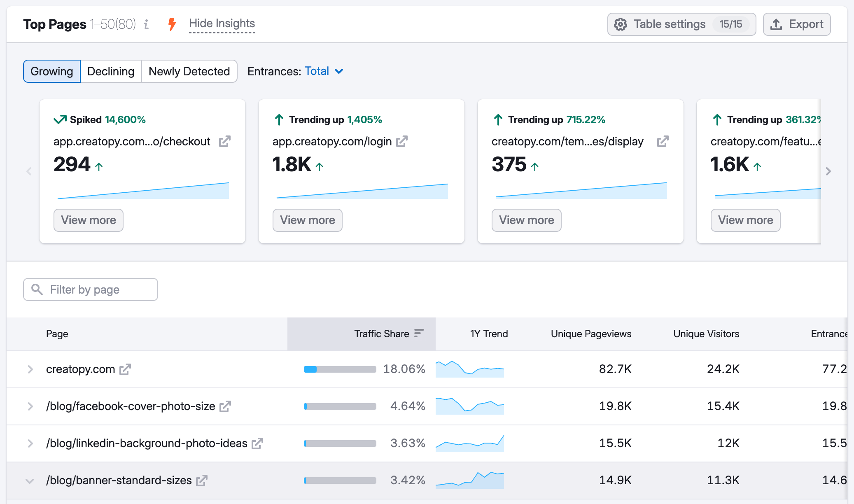The height and width of the screenshot is (504, 854).
Task: Click the linkedin-background-photo-ideas traffic share bar
Action: (340, 443)
